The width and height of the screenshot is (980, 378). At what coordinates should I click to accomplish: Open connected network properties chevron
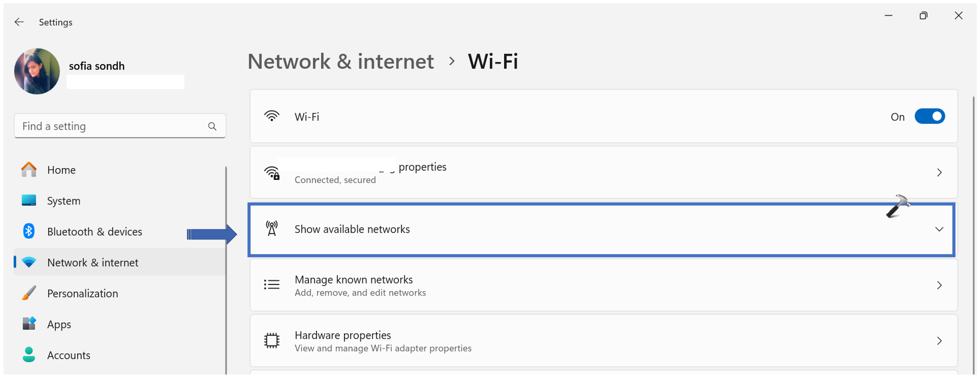tap(939, 173)
